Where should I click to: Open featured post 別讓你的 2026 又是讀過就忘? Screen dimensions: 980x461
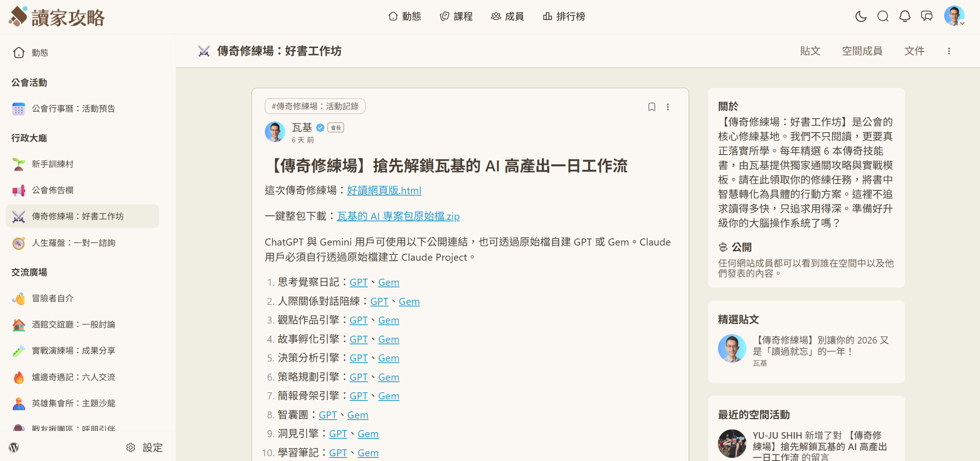(821, 345)
